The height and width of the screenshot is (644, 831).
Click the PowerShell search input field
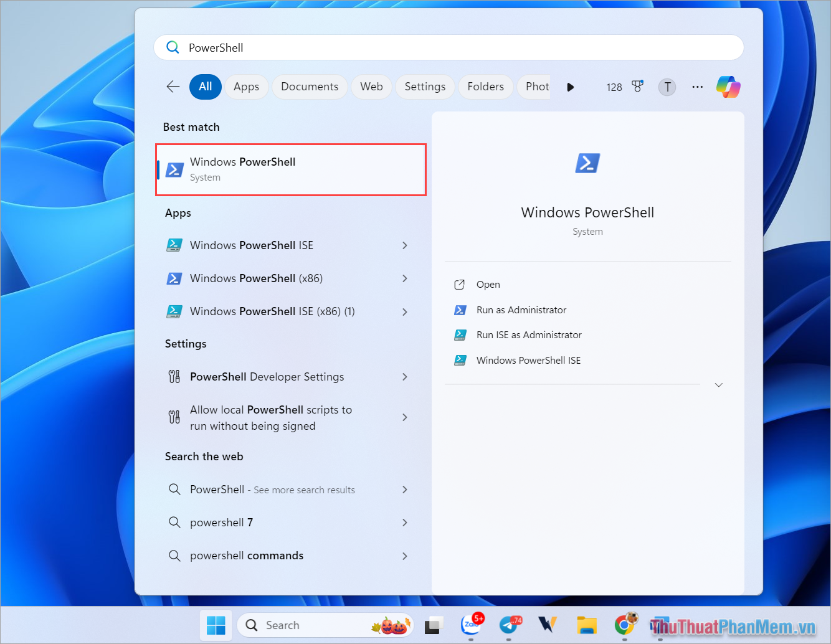click(x=449, y=47)
